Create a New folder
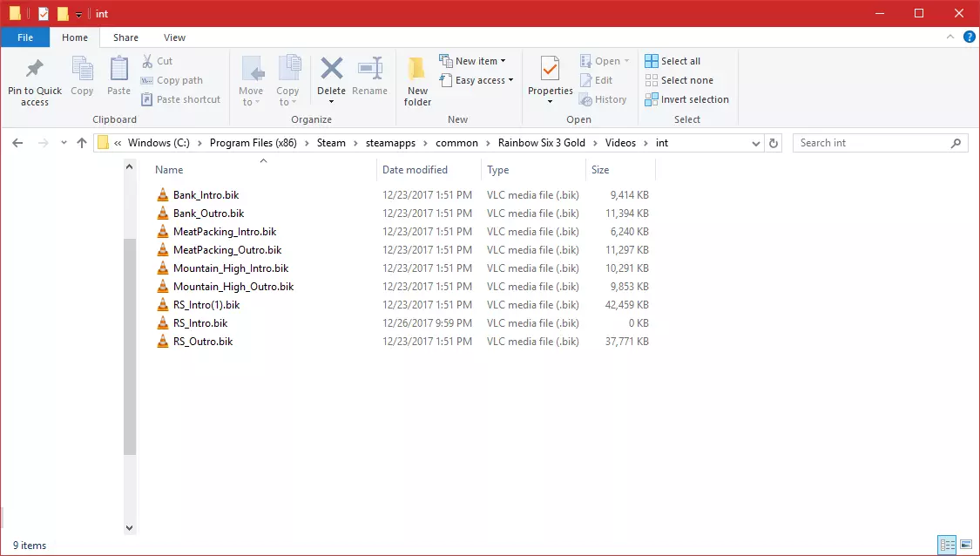Screen dimensions: 980x556 click(x=417, y=81)
